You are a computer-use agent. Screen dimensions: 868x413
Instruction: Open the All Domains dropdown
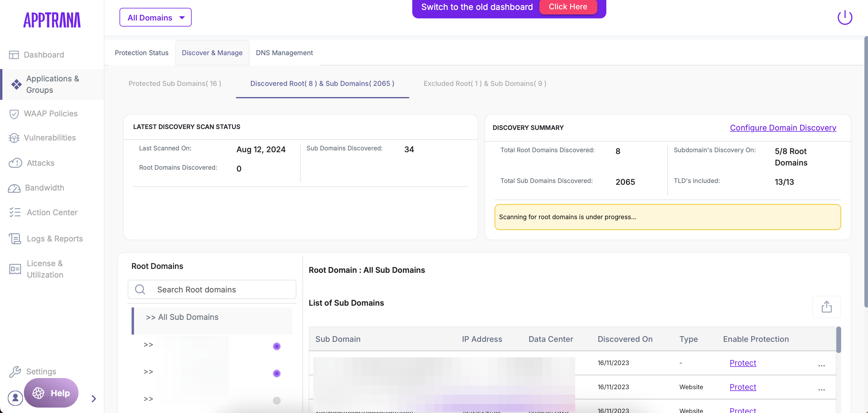coord(155,17)
